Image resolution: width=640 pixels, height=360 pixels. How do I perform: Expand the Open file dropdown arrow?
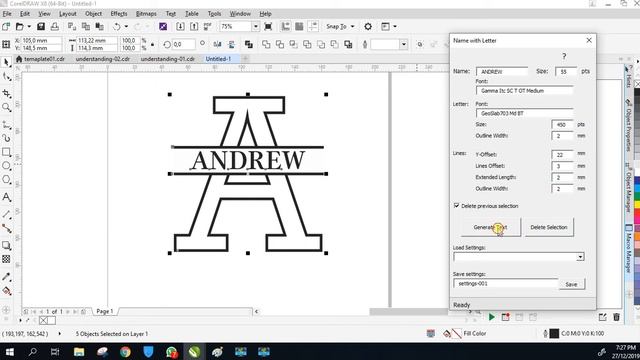tap(29, 27)
